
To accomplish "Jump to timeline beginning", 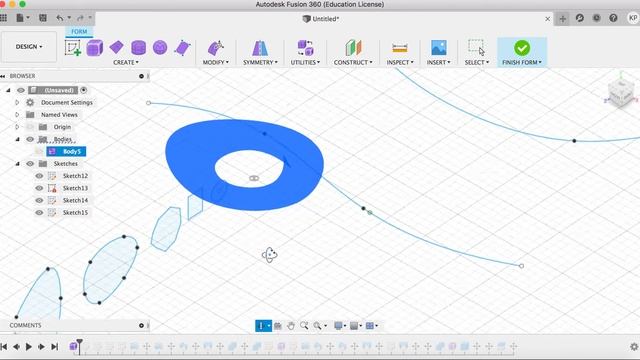I will (4, 347).
